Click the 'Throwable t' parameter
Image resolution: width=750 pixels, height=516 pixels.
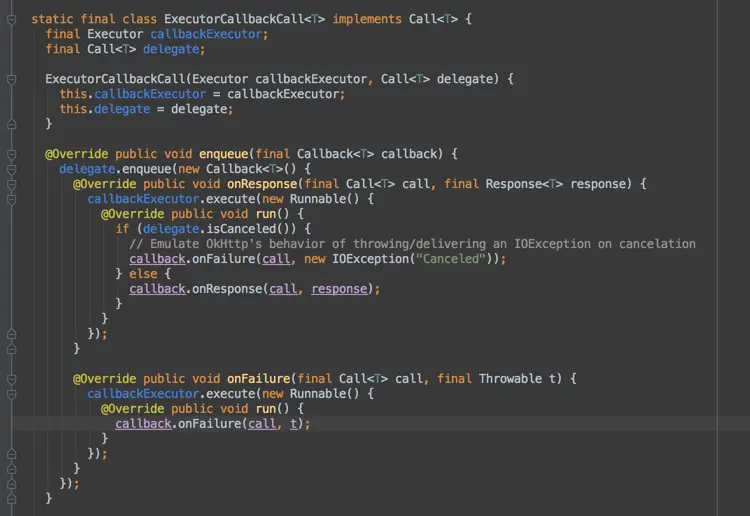[x=520, y=379]
